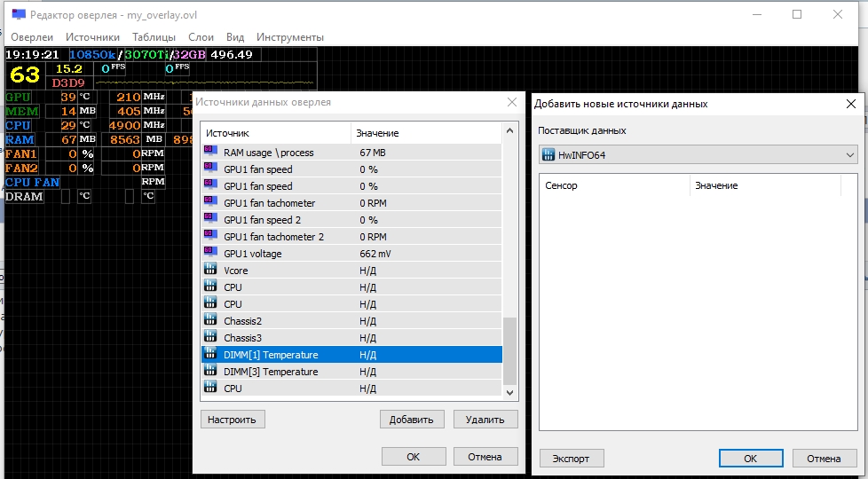Click overlay editor app icon in title bar
This screenshot has height=479, width=868.
pyautogui.click(x=19, y=14)
